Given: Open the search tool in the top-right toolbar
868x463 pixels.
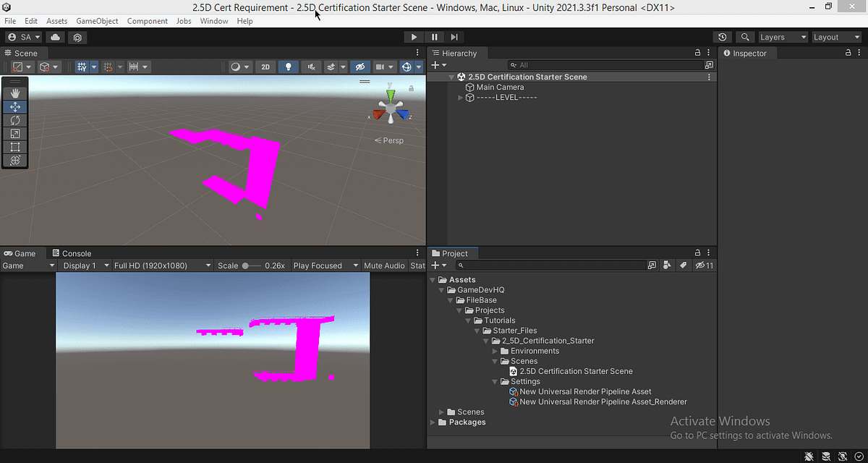Looking at the screenshot, I should click(745, 37).
